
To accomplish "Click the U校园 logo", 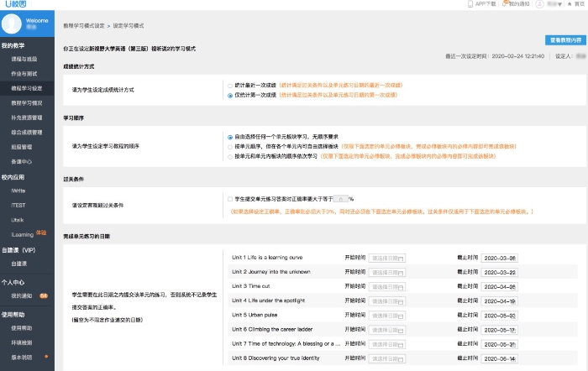I will pyautogui.click(x=15, y=5).
